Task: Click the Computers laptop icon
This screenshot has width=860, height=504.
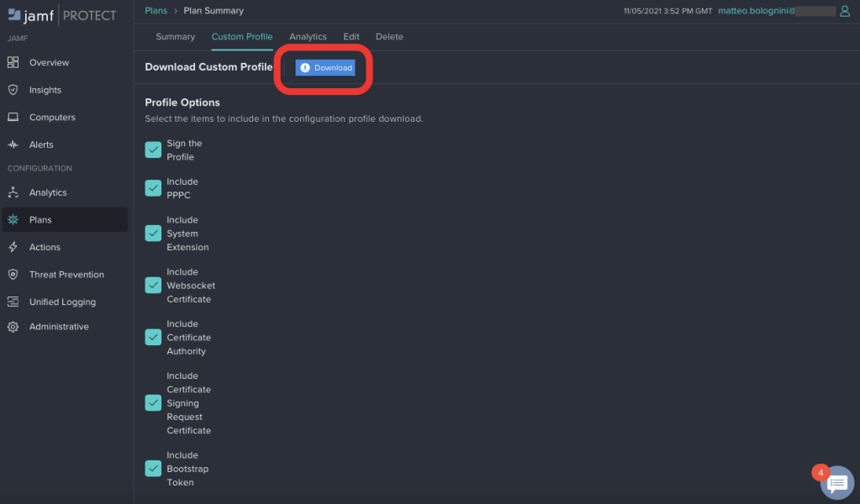Action: (13, 118)
